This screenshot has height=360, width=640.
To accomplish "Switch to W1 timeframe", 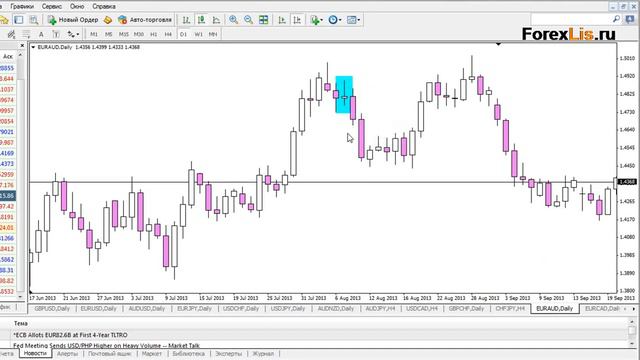I will [198, 34].
